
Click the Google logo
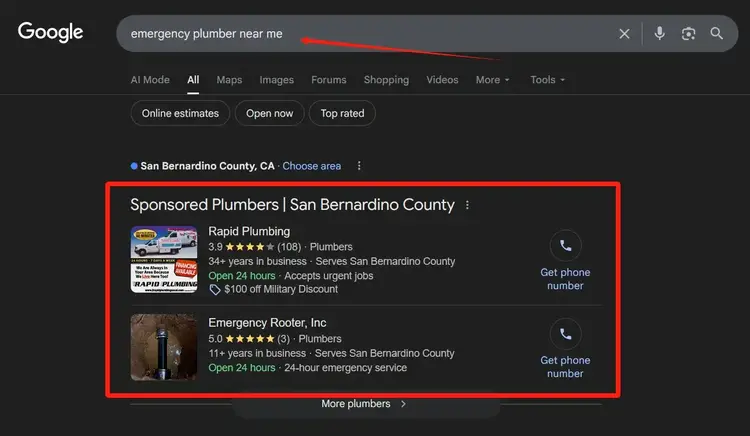(50, 33)
